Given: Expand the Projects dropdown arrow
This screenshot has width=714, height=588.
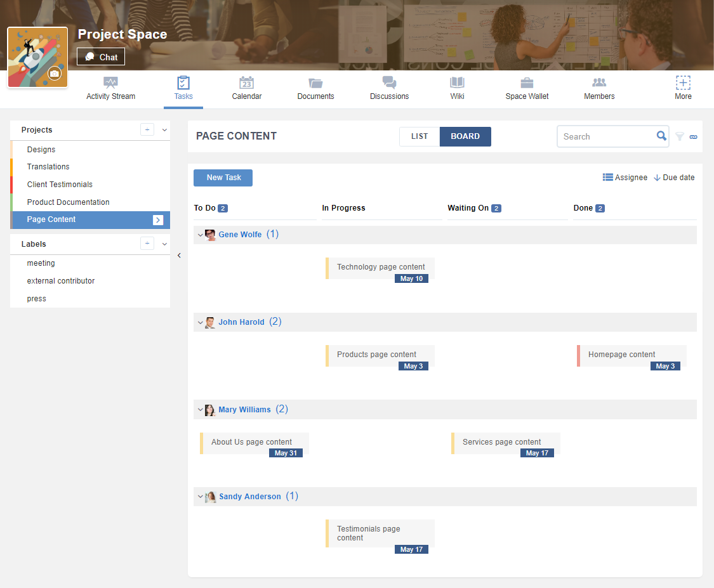Looking at the screenshot, I should (x=165, y=130).
